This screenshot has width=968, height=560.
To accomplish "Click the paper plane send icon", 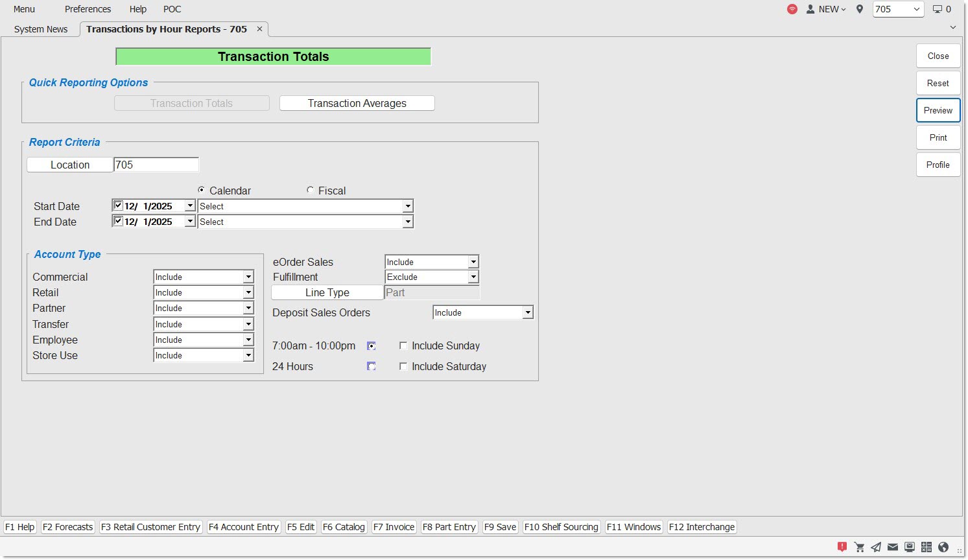I will [876, 547].
